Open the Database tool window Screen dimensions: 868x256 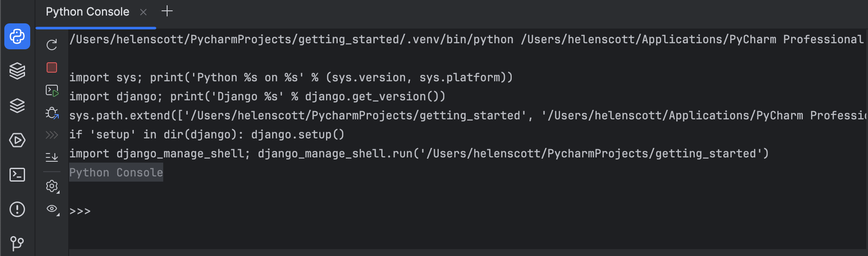(x=17, y=71)
